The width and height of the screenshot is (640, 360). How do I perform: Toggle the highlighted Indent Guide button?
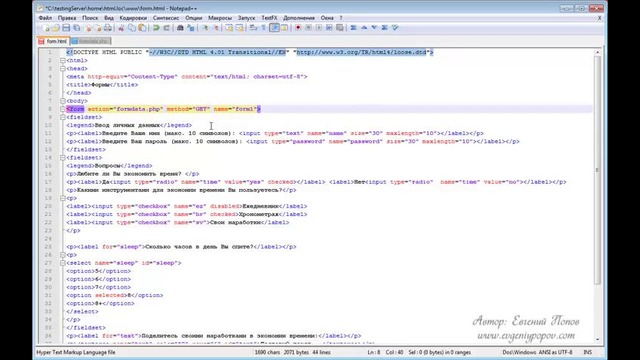coord(274,28)
